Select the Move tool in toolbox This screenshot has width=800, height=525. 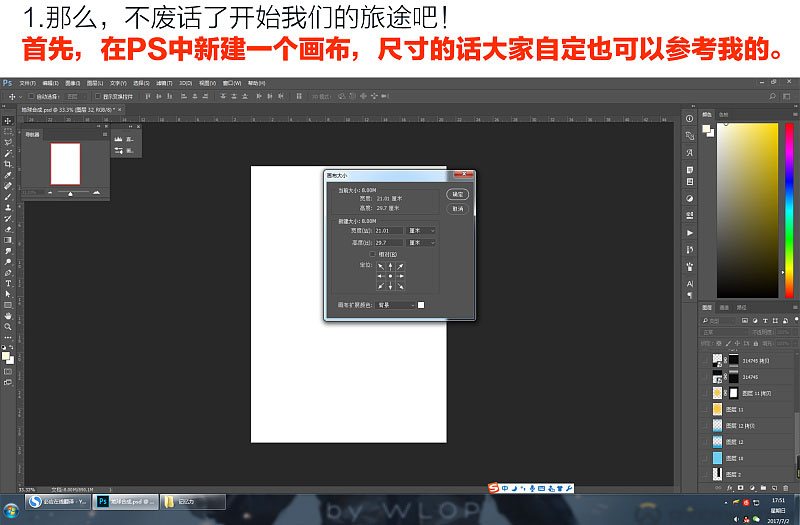[8, 121]
